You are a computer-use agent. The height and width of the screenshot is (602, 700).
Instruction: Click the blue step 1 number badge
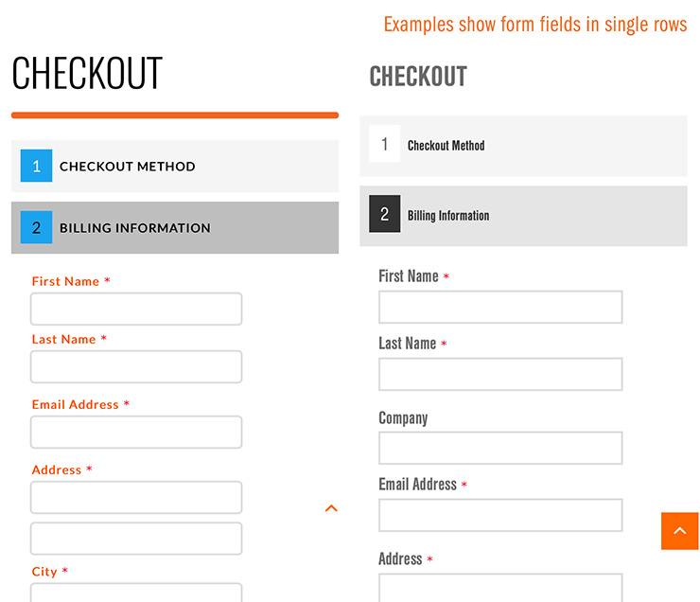36,166
